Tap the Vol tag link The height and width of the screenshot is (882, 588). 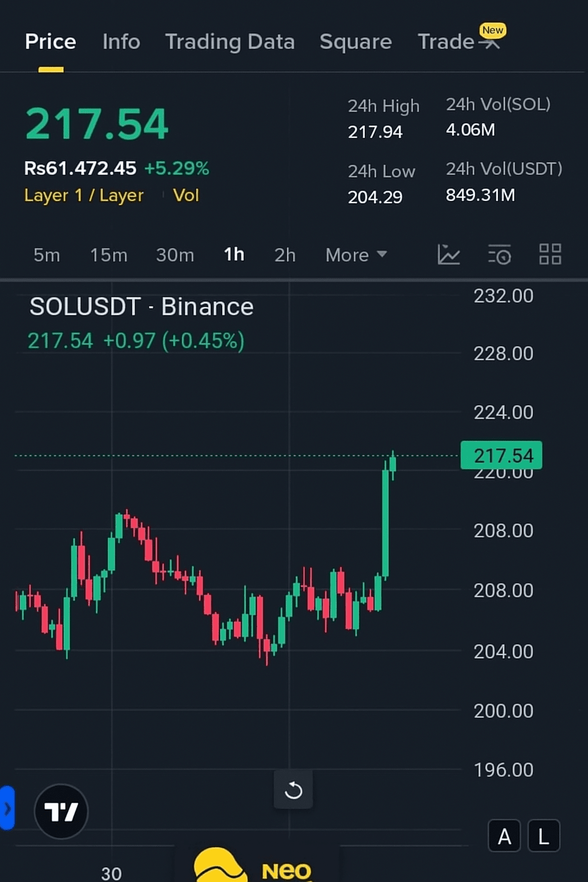click(186, 195)
